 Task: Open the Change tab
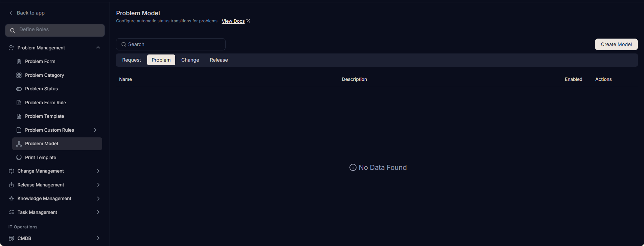click(x=190, y=60)
